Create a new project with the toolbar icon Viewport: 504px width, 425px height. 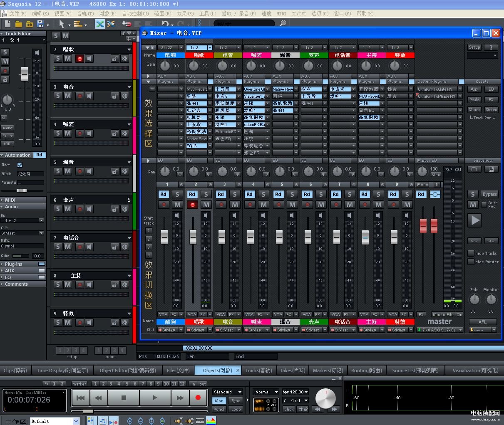pos(7,24)
